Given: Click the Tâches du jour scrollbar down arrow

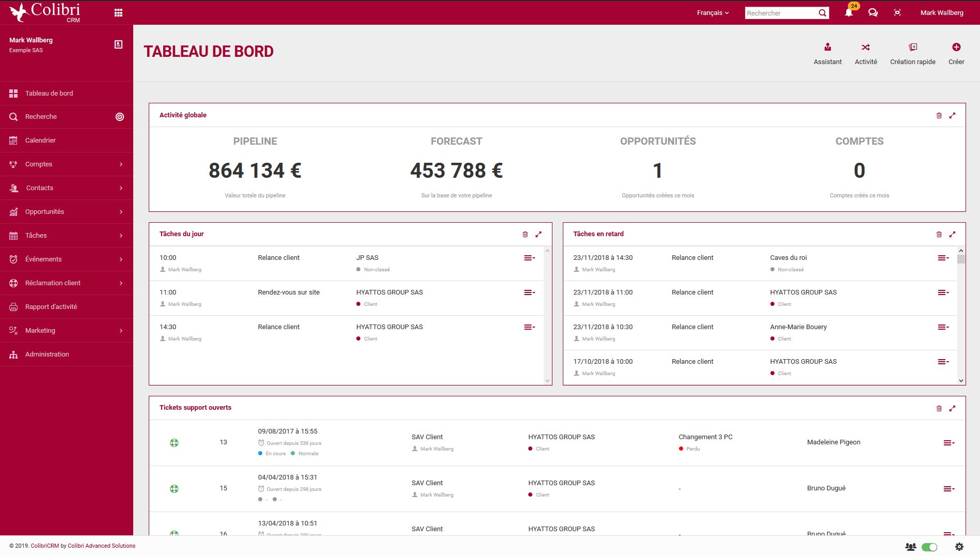Looking at the screenshot, I should [x=547, y=381].
